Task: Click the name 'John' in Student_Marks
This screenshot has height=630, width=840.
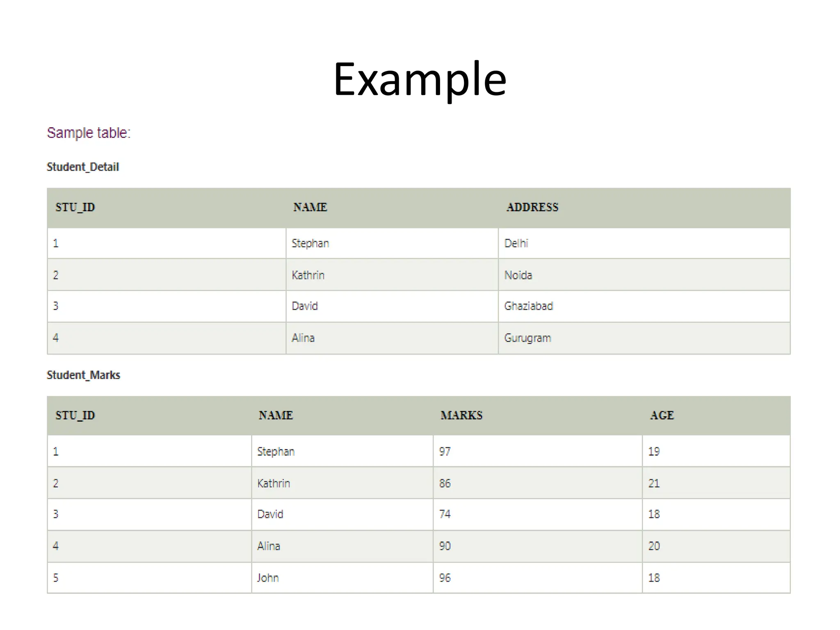Action: point(268,578)
